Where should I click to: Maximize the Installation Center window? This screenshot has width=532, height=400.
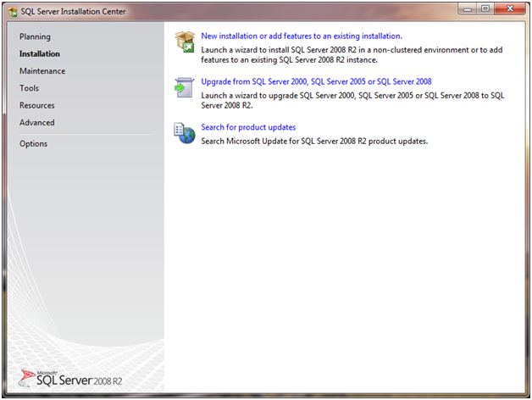(x=485, y=8)
